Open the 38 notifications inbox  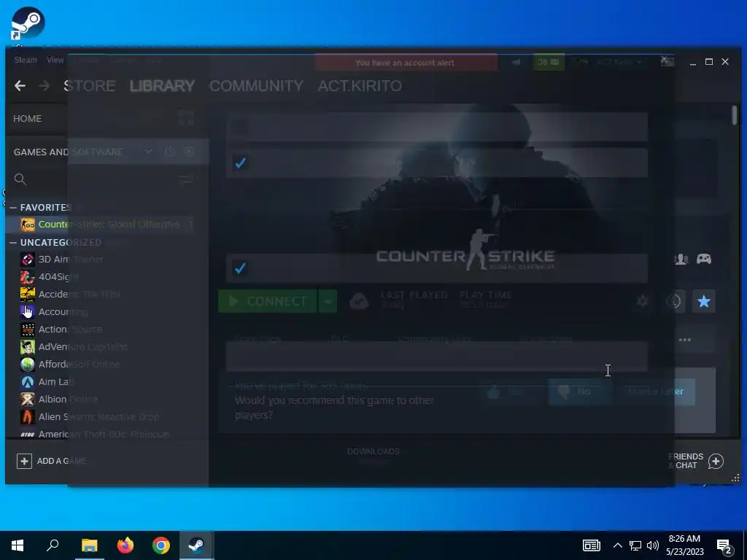[549, 62]
